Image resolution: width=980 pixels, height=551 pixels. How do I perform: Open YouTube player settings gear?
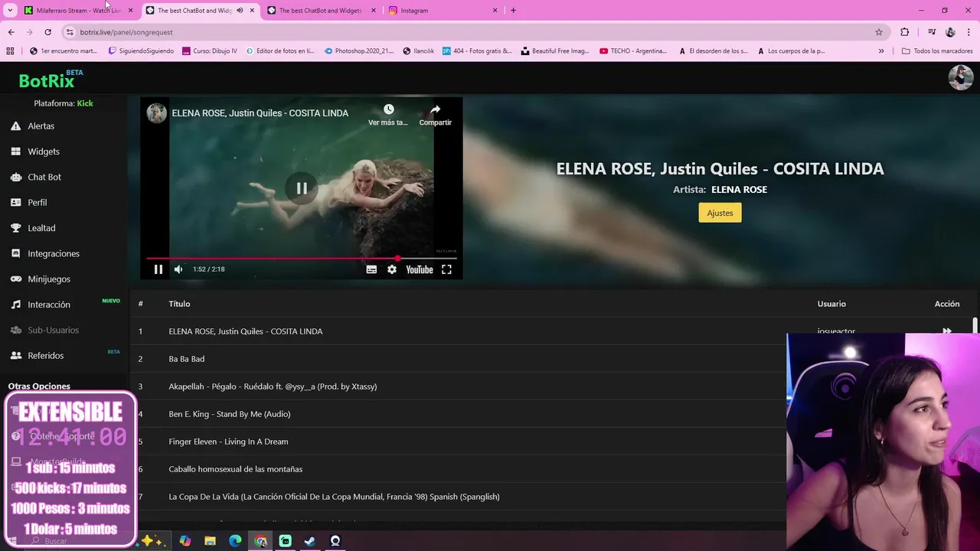392,269
